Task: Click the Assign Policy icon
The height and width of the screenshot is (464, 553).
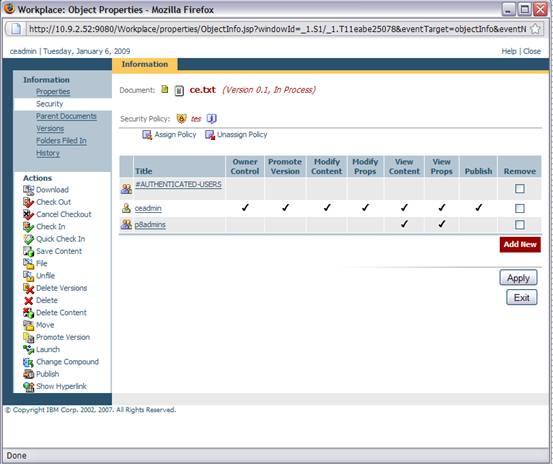Action: [x=147, y=135]
